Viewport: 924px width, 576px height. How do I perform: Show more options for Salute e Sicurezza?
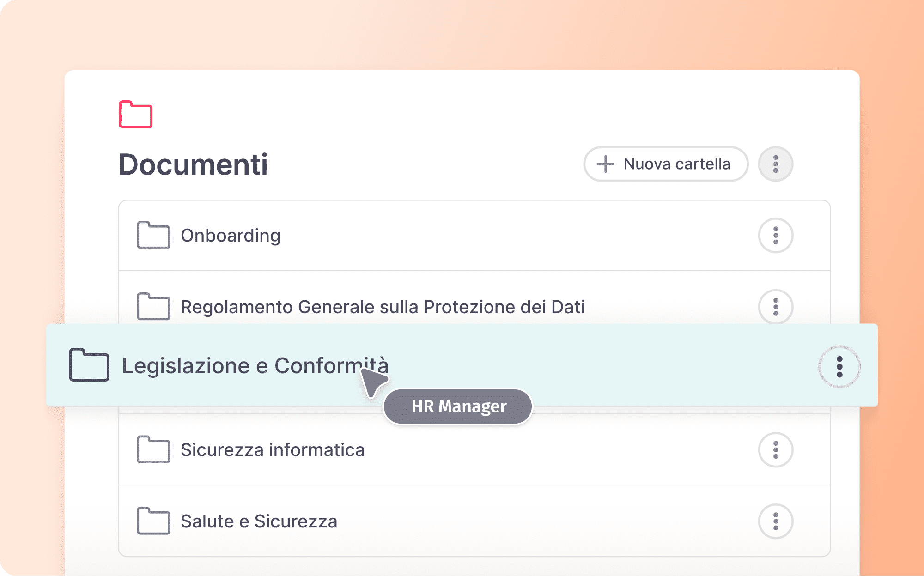[776, 521]
